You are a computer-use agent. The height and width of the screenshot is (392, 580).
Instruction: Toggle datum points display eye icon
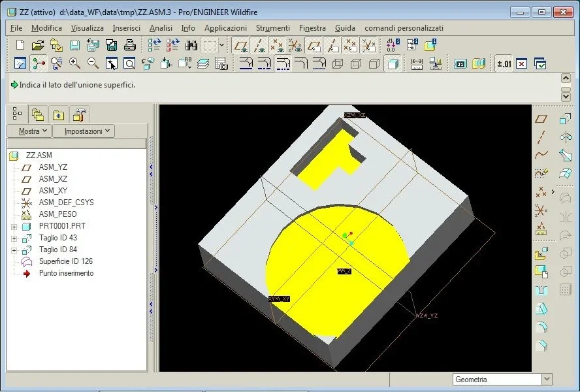click(x=277, y=46)
